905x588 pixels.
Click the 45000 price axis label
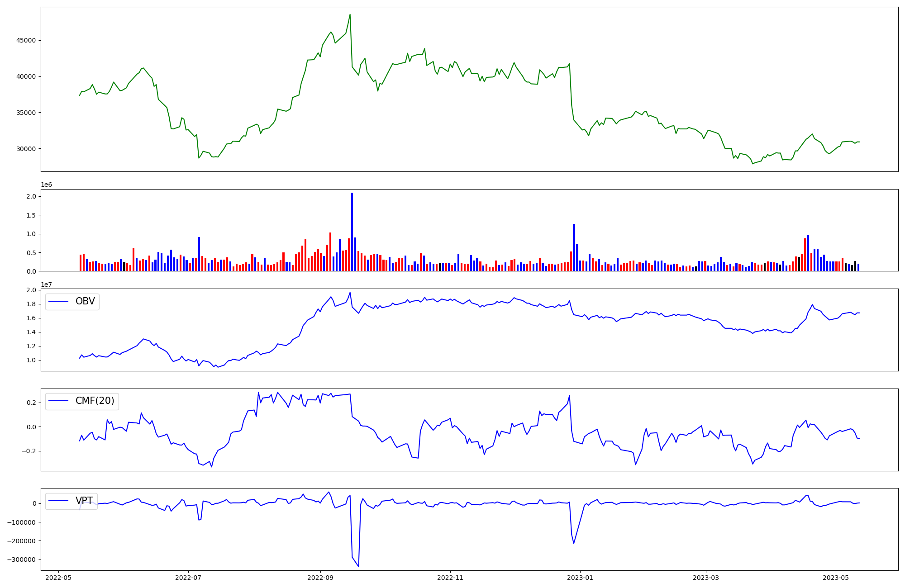tap(26, 40)
